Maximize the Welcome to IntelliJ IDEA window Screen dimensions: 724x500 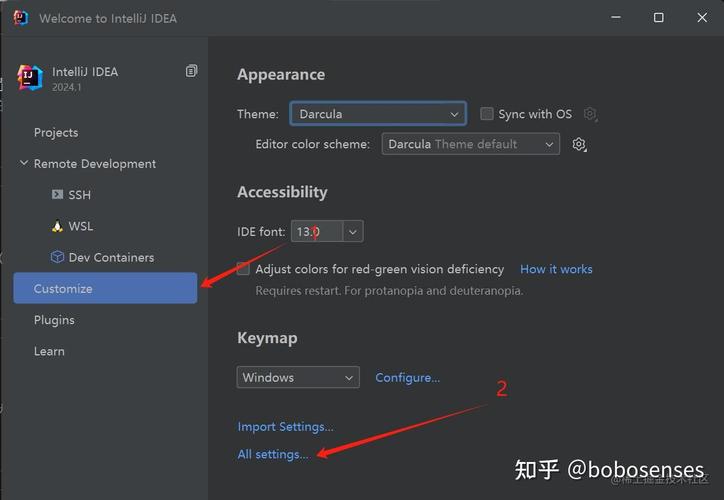[659, 18]
